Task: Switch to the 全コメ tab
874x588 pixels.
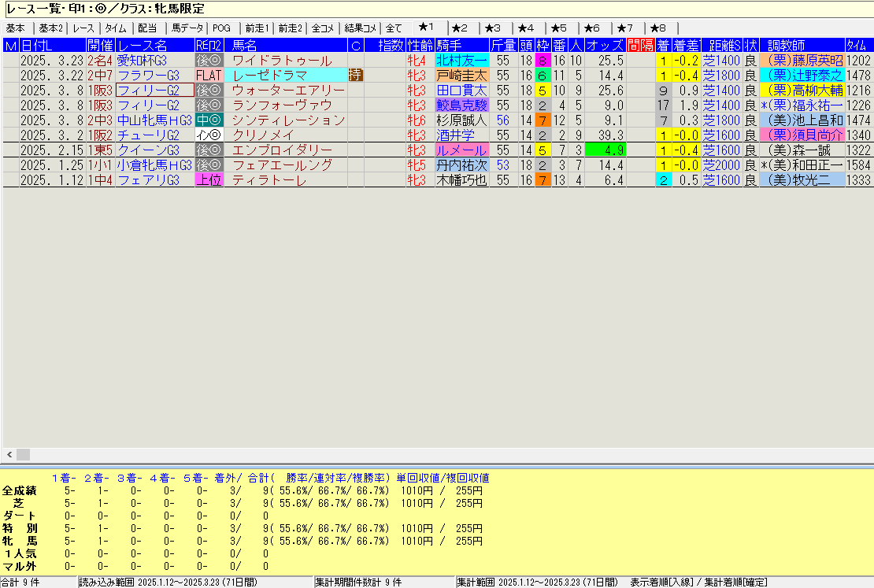Action: pos(323,28)
